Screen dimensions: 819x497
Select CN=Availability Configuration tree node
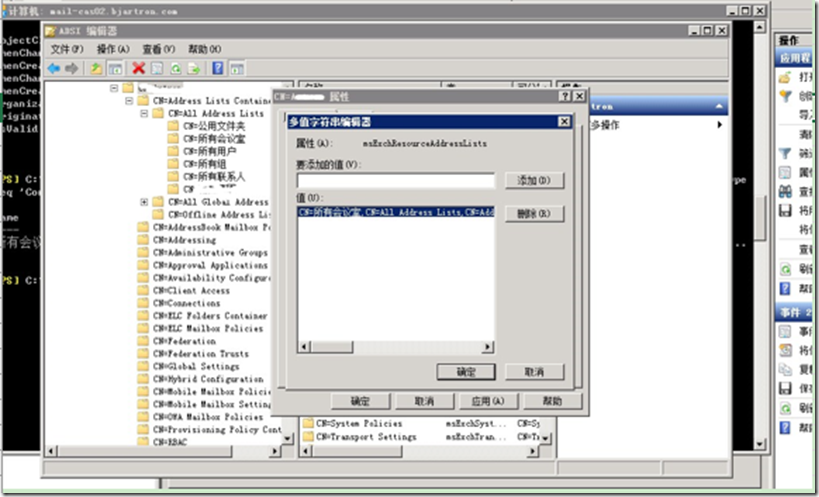pos(212,278)
